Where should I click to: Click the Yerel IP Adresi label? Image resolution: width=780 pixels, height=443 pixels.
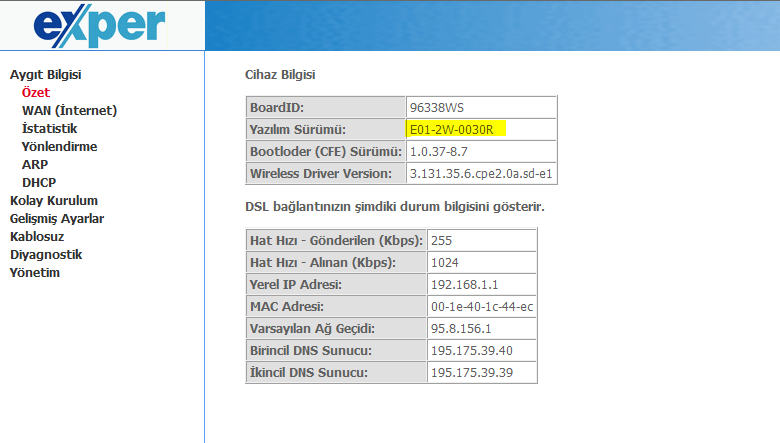pyautogui.click(x=295, y=284)
